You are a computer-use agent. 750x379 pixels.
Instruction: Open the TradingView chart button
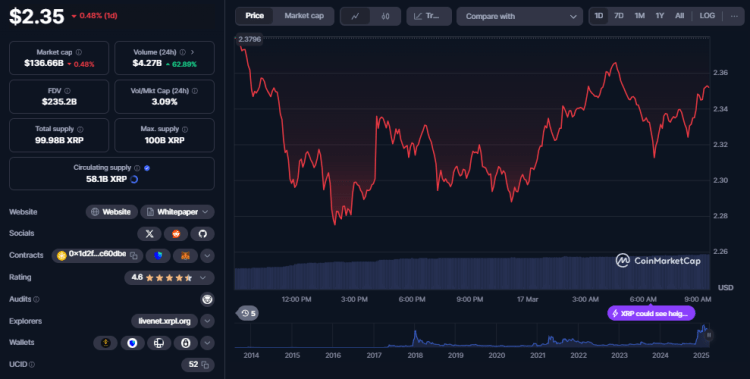click(x=429, y=16)
